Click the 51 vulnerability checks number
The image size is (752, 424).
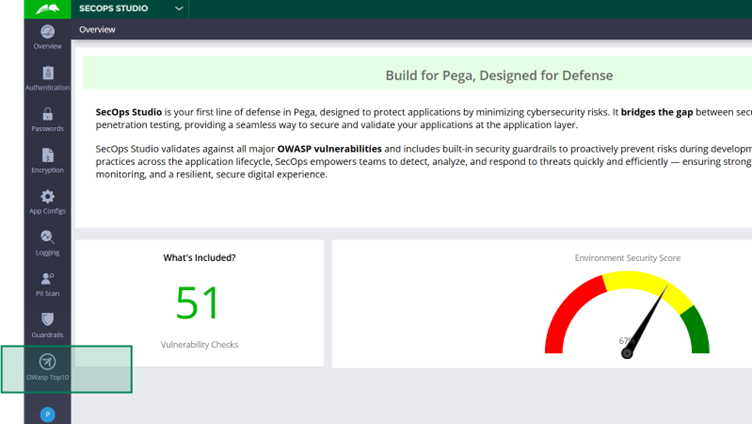tap(198, 302)
